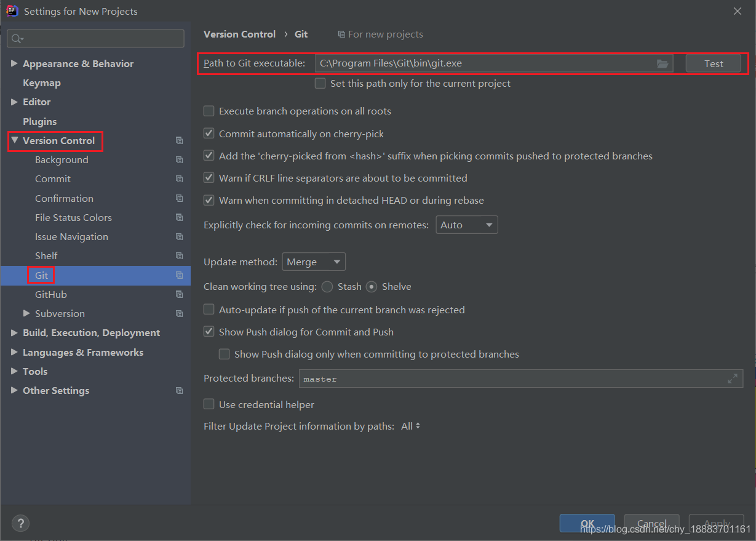Viewport: 756px width, 541px height.
Task: Click the Cancel button
Action: coord(651,523)
